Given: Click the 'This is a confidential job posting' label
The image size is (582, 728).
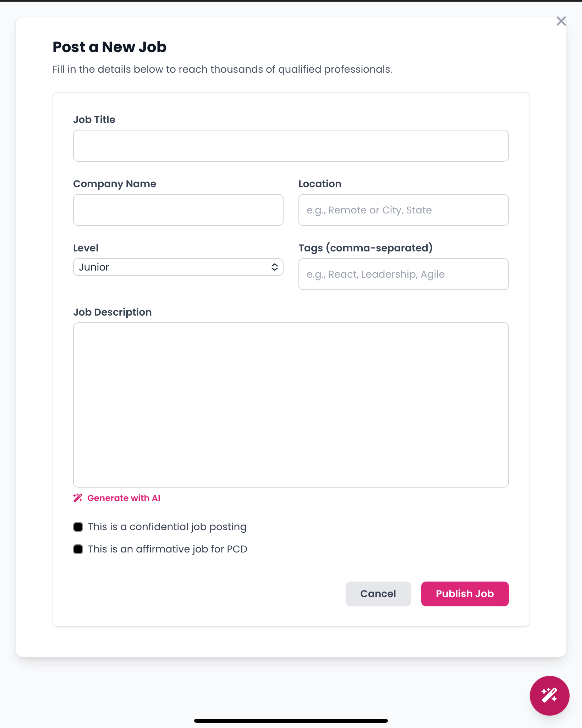Looking at the screenshot, I should [167, 527].
